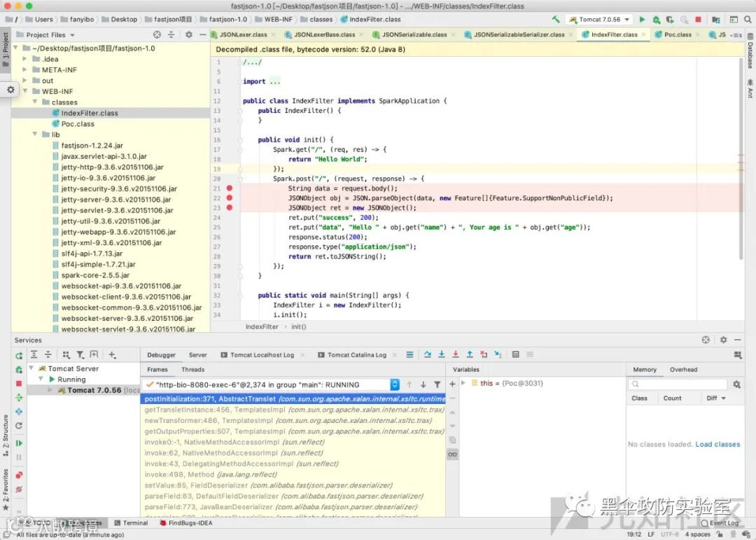The width and height of the screenshot is (756, 540).
Task: Click the Build project hammer icon
Action: pos(556,20)
